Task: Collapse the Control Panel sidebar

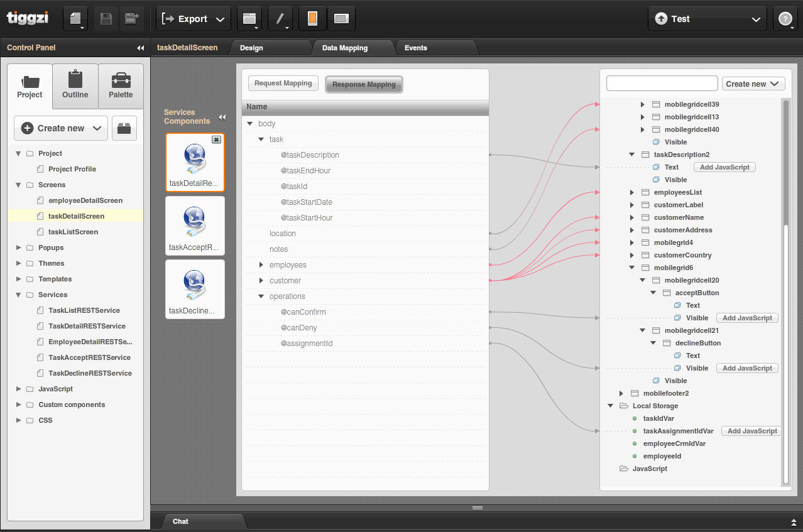Action: click(140, 48)
